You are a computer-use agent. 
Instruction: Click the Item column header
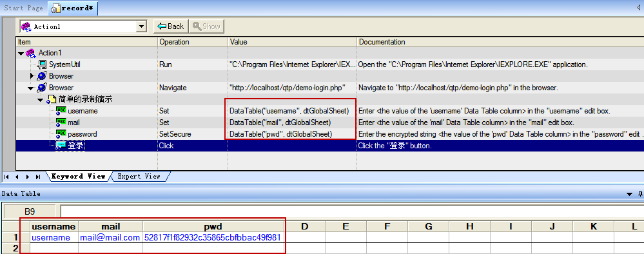[x=86, y=42]
